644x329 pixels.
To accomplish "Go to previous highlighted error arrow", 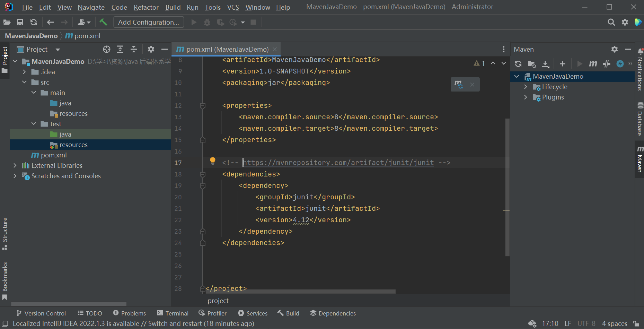I will (x=493, y=63).
